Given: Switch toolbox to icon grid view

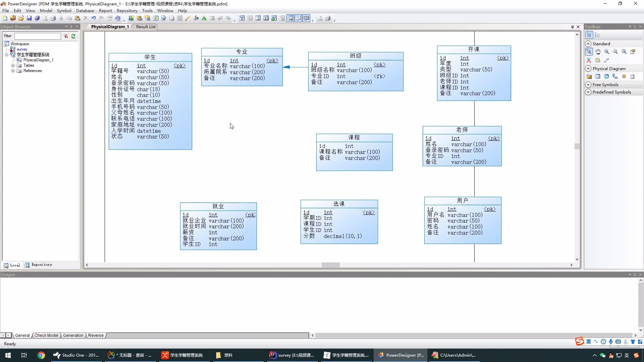Looking at the screenshot, I should click(x=589, y=35).
